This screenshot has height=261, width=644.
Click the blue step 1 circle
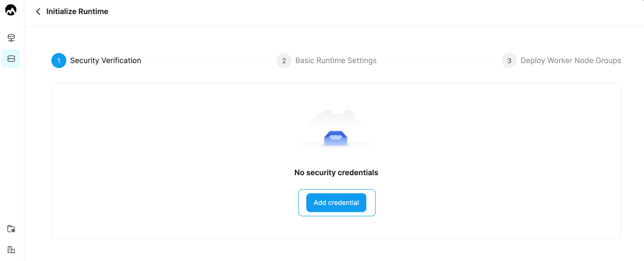pos(59,61)
